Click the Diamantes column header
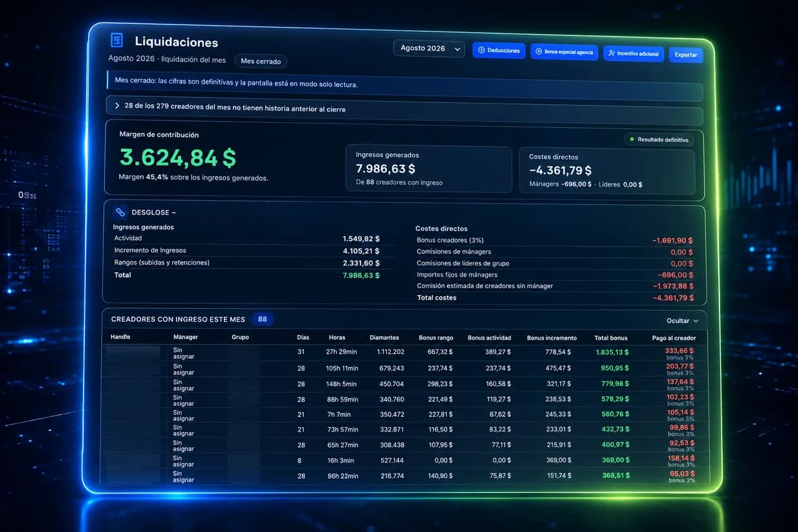Image resolution: width=798 pixels, height=532 pixels. [384, 338]
